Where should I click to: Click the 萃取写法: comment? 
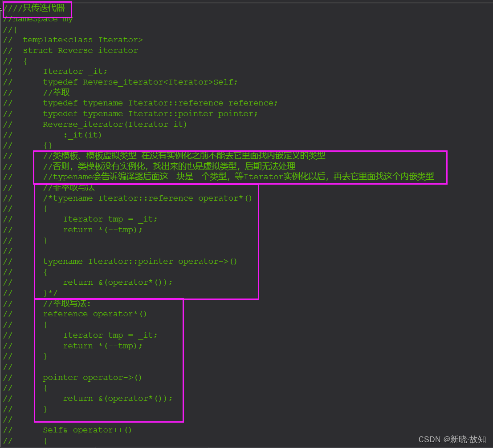point(67,304)
